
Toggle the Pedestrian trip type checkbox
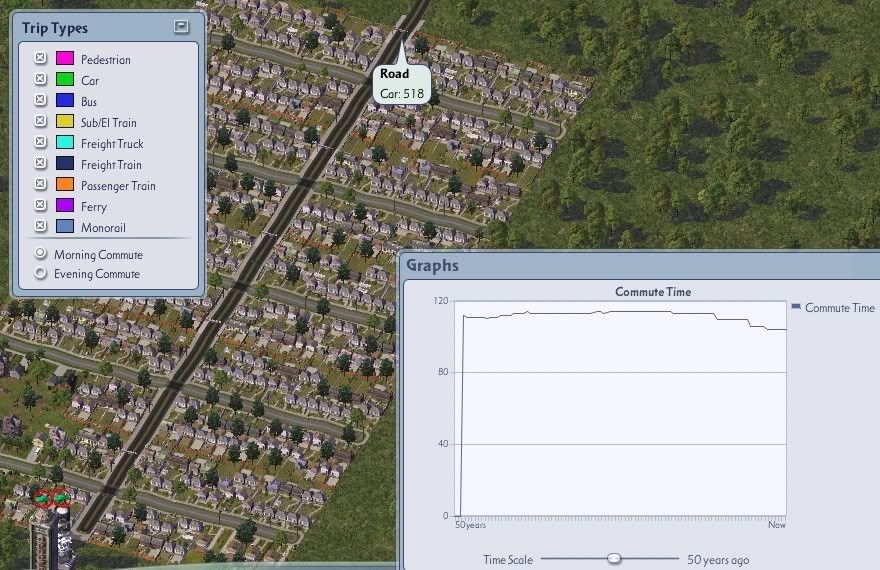[x=40, y=58]
